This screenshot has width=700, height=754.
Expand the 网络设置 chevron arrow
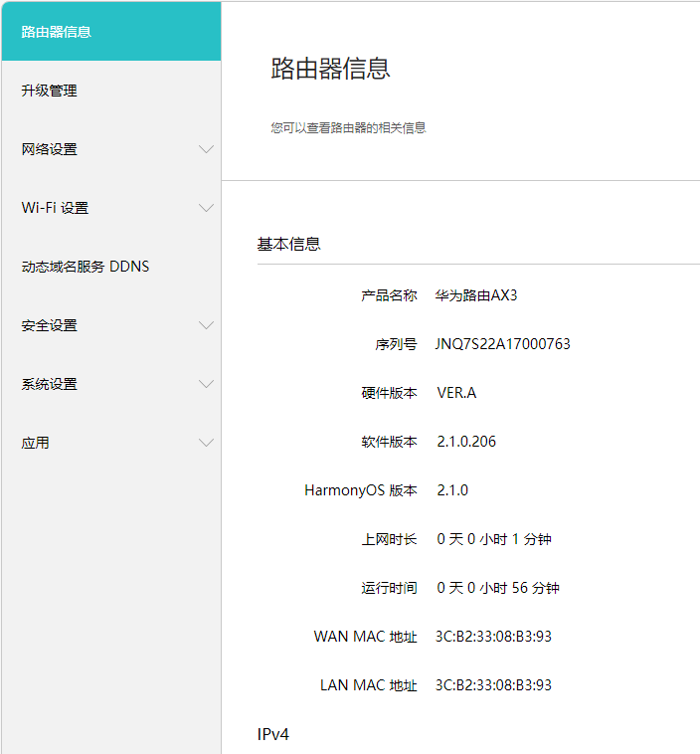coord(206,149)
